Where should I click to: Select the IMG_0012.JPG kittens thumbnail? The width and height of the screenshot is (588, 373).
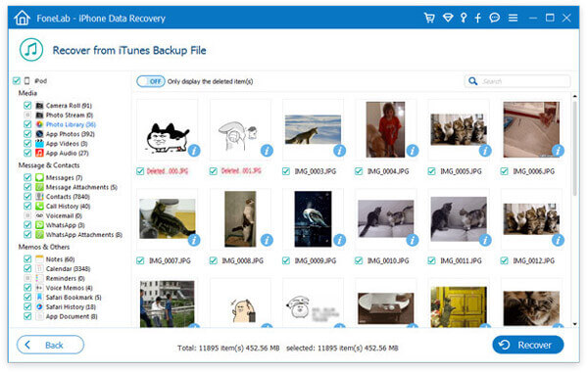coord(531,219)
